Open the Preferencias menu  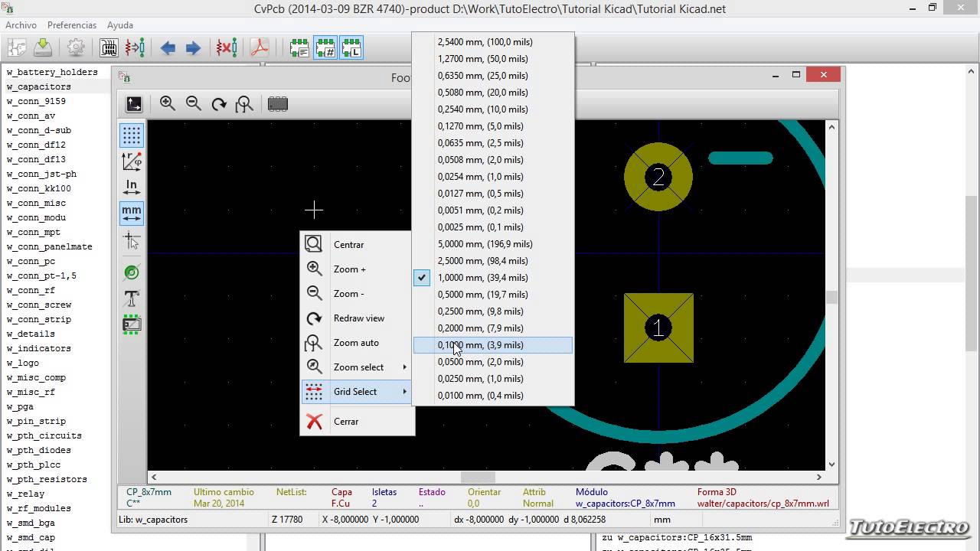(72, 25)
